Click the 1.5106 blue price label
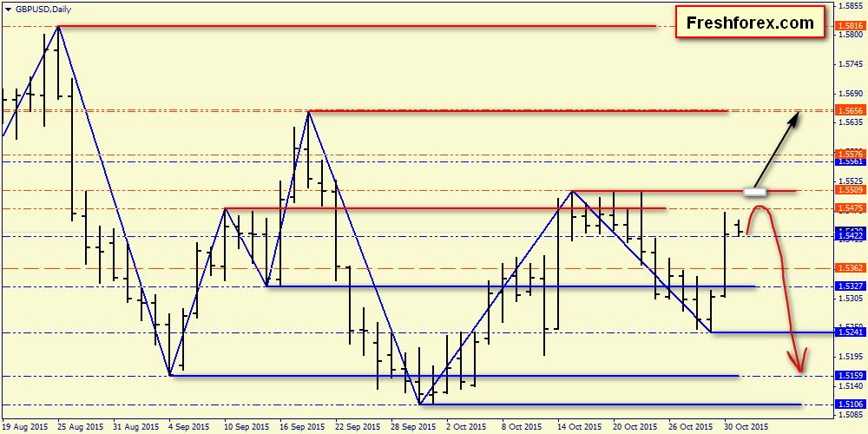 (x=851, y=404)
